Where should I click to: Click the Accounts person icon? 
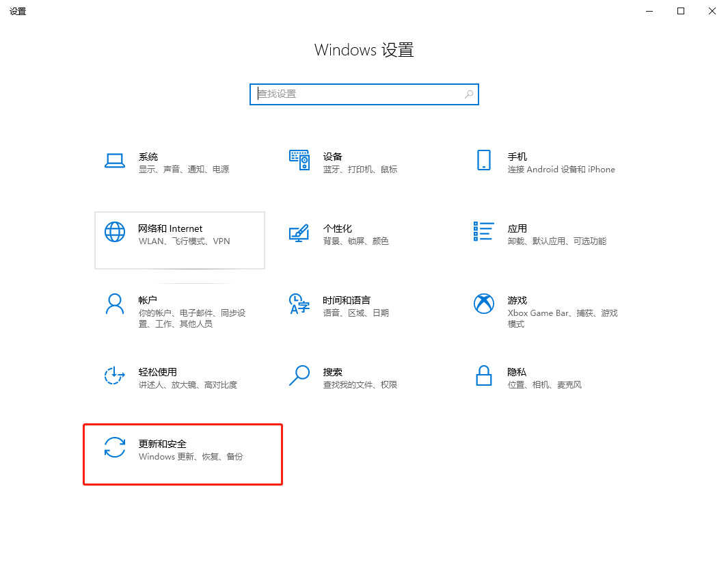pos(114,304)
